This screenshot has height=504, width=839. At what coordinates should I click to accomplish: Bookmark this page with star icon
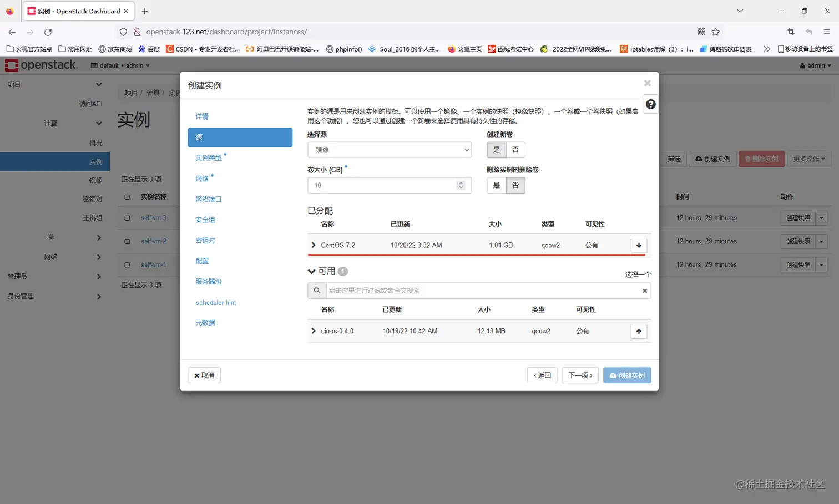(x=716, y=32)
